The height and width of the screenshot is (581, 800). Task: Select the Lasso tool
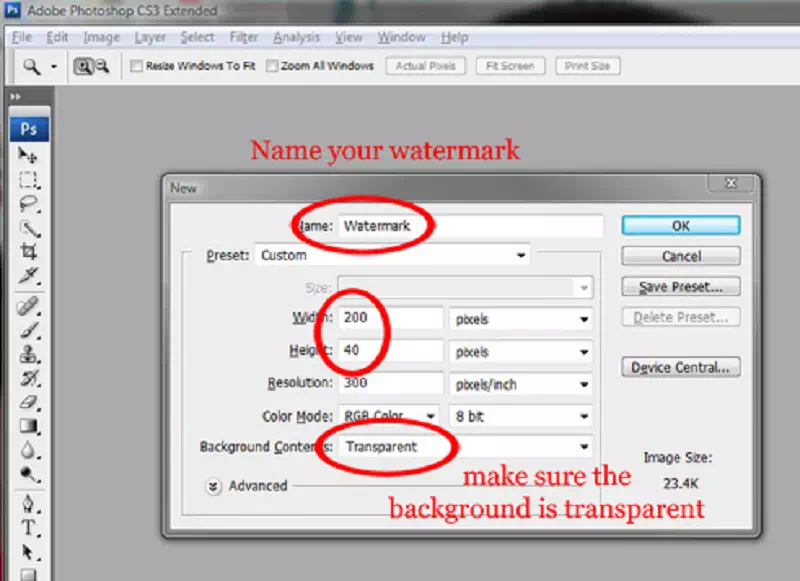tap(28, 204)
